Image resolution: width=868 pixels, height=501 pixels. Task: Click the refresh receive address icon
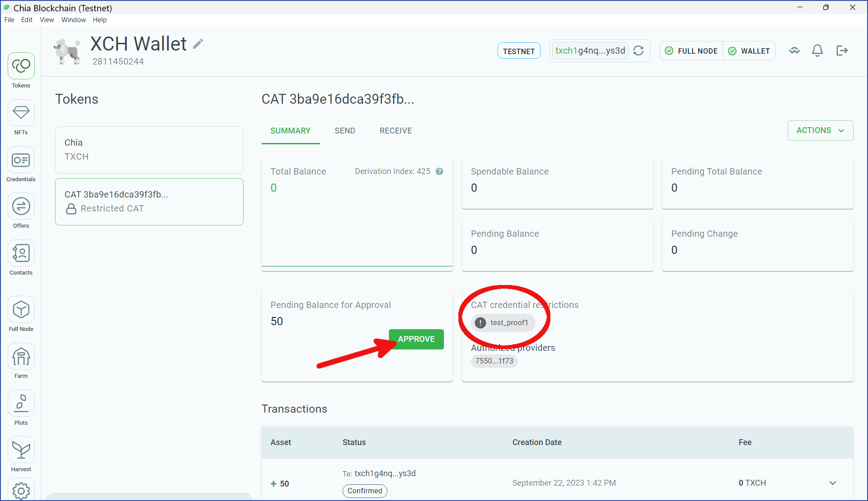(638, 51)
